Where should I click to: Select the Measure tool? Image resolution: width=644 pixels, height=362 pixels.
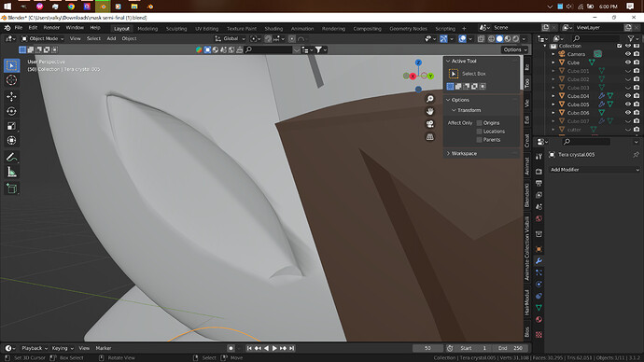(11, 172)
